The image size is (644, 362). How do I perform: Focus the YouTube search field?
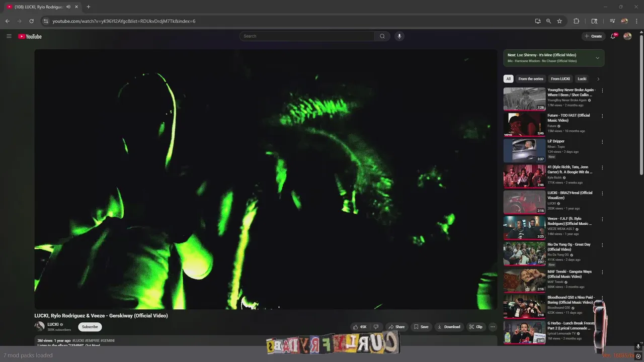click(307, 36)
